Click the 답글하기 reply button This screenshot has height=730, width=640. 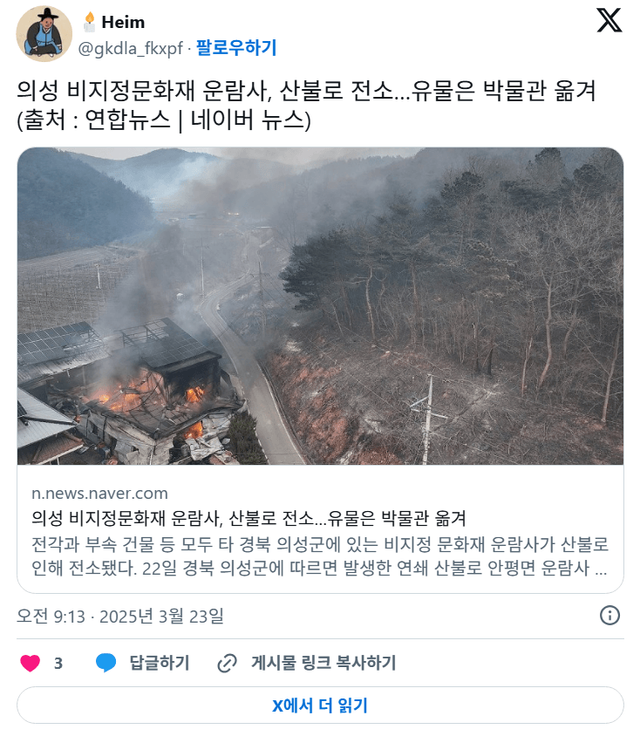coord(160,663)
